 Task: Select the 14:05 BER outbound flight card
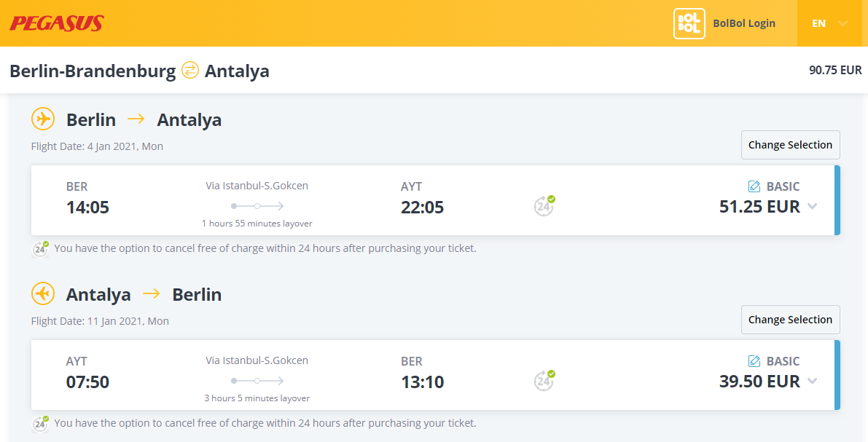pyautogui.click(x=436, y=200)
